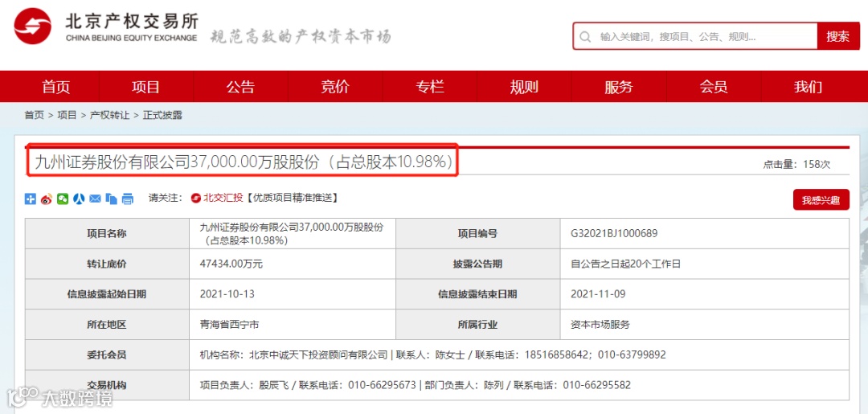This screenshot has height=414, width=868.
Task: Select project number G32021BJ1000689
Action: [x=614, y=234]
